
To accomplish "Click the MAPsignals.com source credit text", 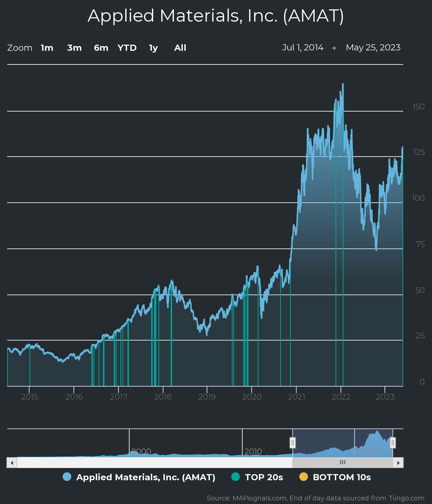I will pyautogui.click(x=315, y=498).
